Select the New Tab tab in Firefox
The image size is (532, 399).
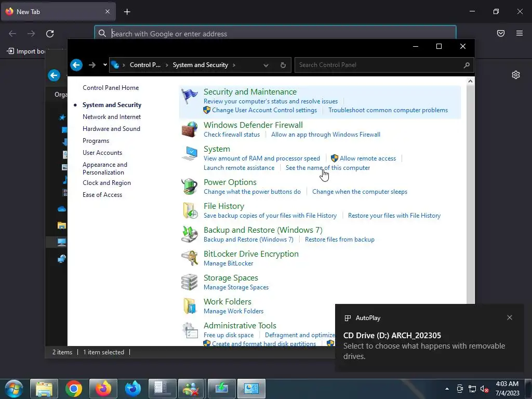click(58, 12)
